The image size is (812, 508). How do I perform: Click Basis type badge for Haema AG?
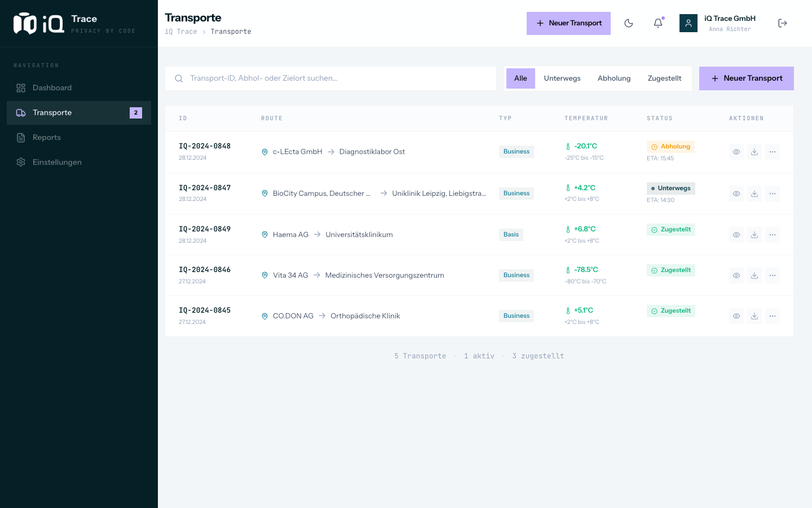pos(511,235)
